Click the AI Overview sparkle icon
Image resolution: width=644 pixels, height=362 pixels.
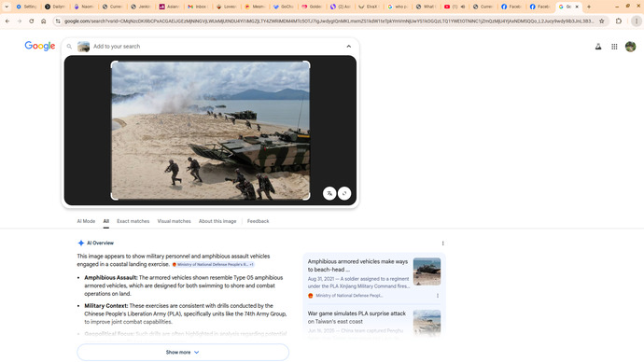point(81,243)
